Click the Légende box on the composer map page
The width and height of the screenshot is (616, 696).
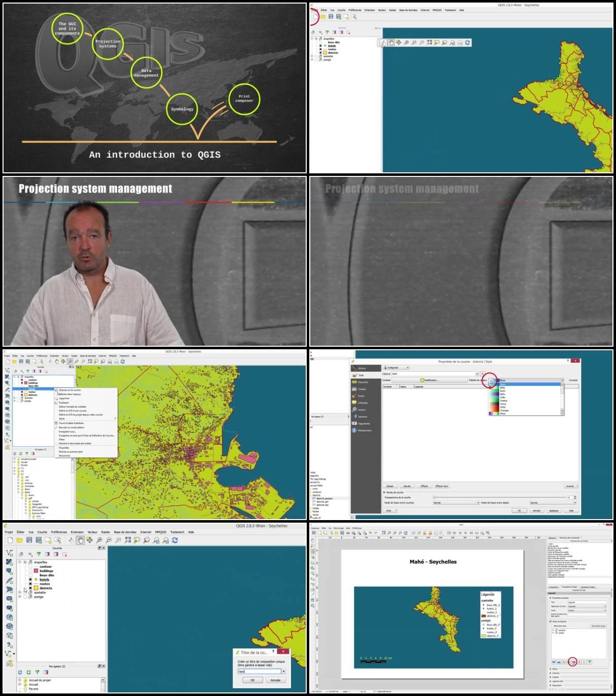(490, 614)
